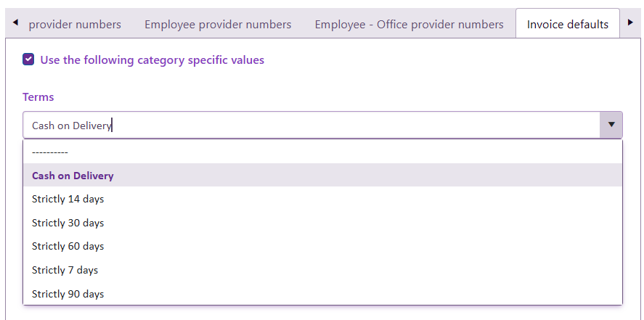Open the Employee provider numbers tab
644x320 pixels.
(x=218, y=25)
